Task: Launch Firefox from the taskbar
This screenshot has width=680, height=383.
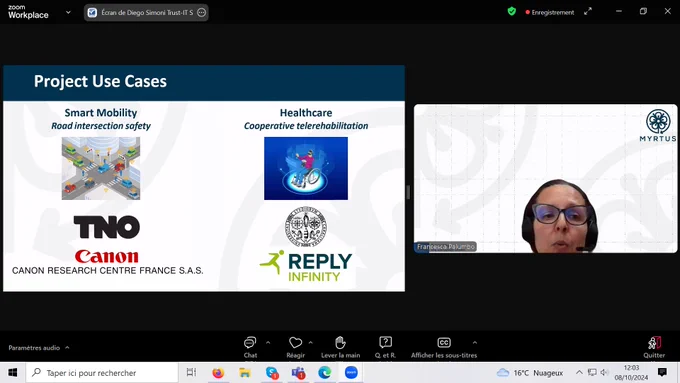Action: click(x=218, y=373)
